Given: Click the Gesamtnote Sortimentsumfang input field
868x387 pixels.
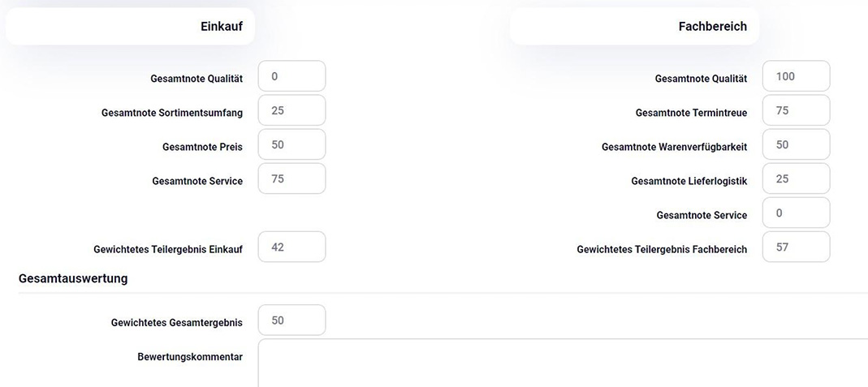Looking at the screenshot, I should 291,110.
